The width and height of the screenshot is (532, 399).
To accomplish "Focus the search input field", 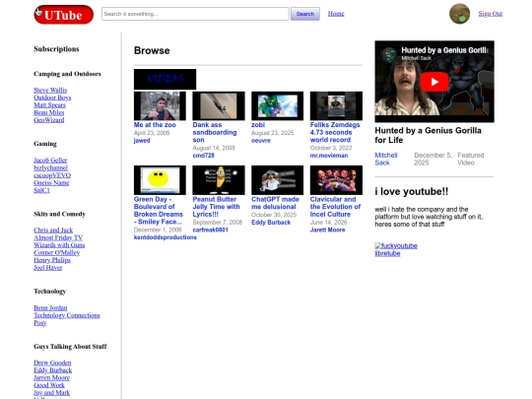I will tap(195, 14).
